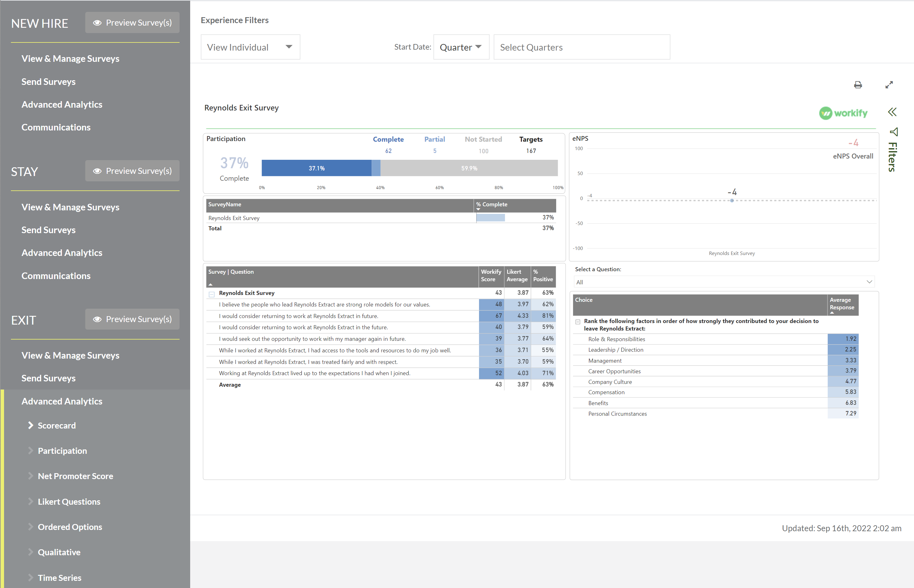914x588 pixels.
Task: Collapse the ranking question group in Choice table
Action: (578, 321)
